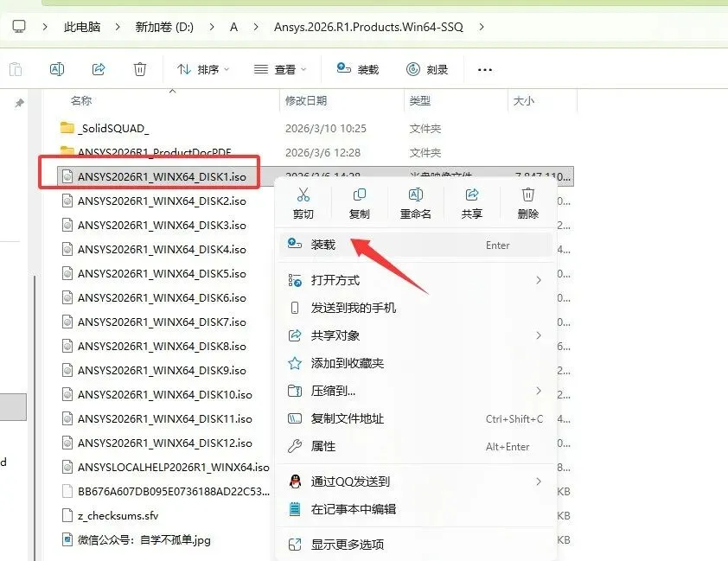
Task: Expand the 通过QQ发送到 submenu arrow
Action: coord(539,481)
